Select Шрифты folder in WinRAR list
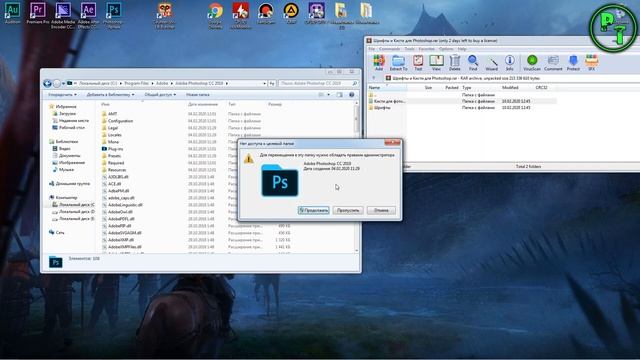The image size is (640, 360). [x=380, y=108]
